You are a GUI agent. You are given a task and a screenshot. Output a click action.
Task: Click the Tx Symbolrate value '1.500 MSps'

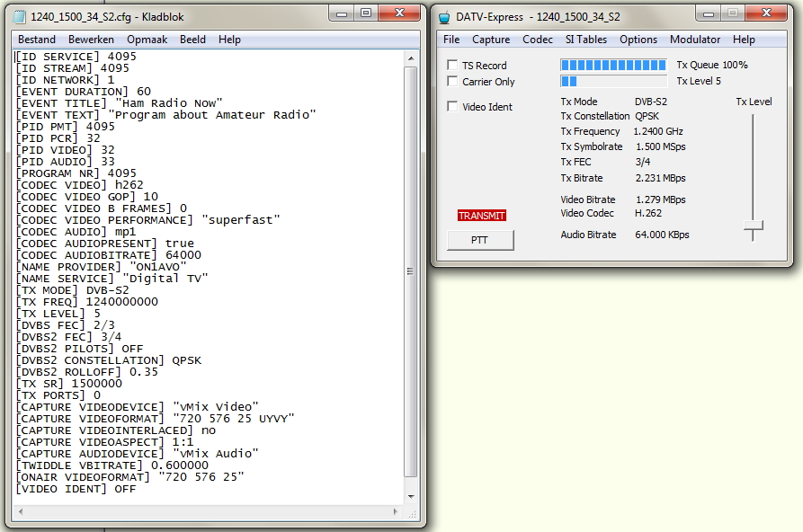pyautogui.click(x=661, y=146)
